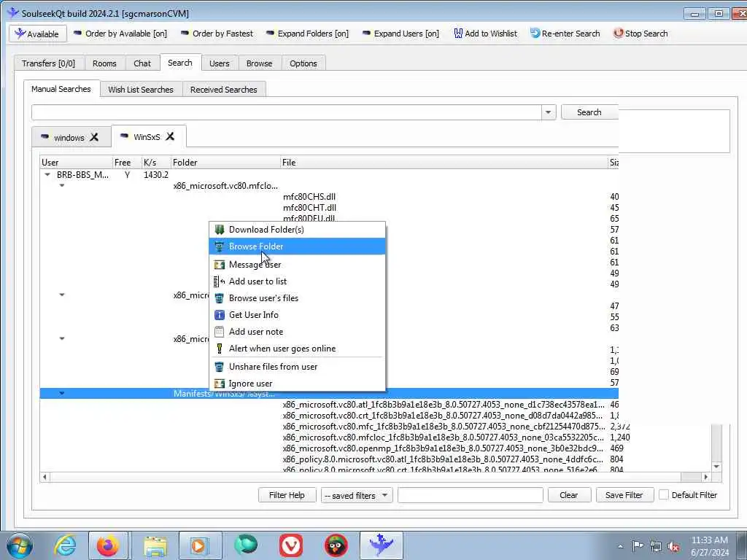The height and width of the screenshot is (560, 747).
Task: Click Re-enter Search toolbar button
Action: tap(565, 34)
